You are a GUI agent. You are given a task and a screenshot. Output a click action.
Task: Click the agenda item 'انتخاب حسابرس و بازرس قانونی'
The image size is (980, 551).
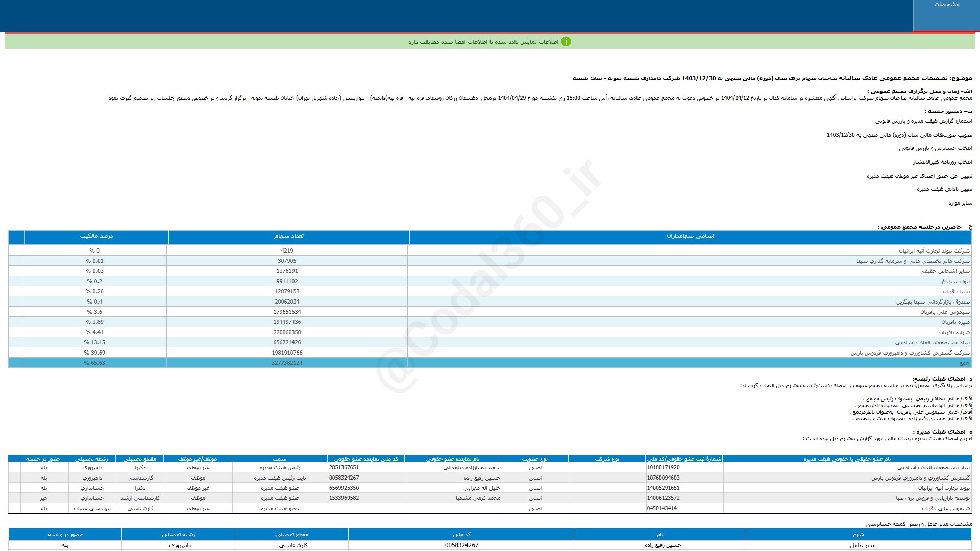[x=936, y=148]
